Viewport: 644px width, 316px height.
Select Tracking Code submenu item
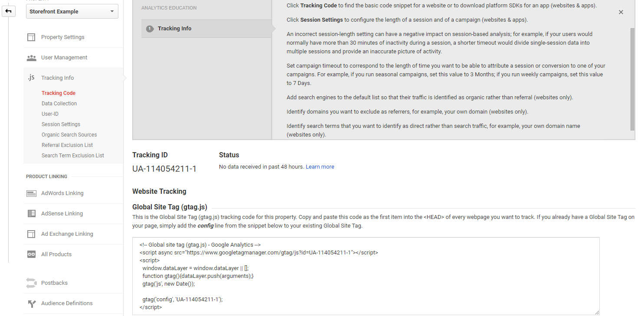59,93
